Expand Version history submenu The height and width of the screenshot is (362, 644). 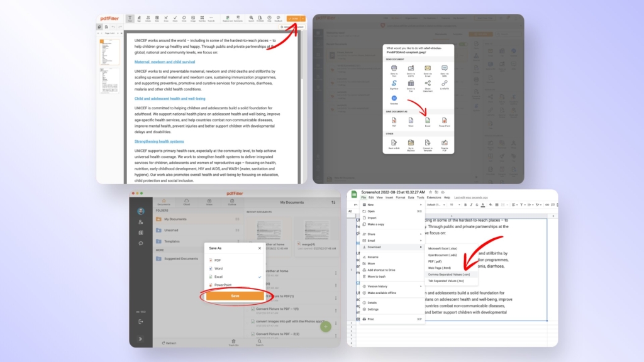click(392, 287)
